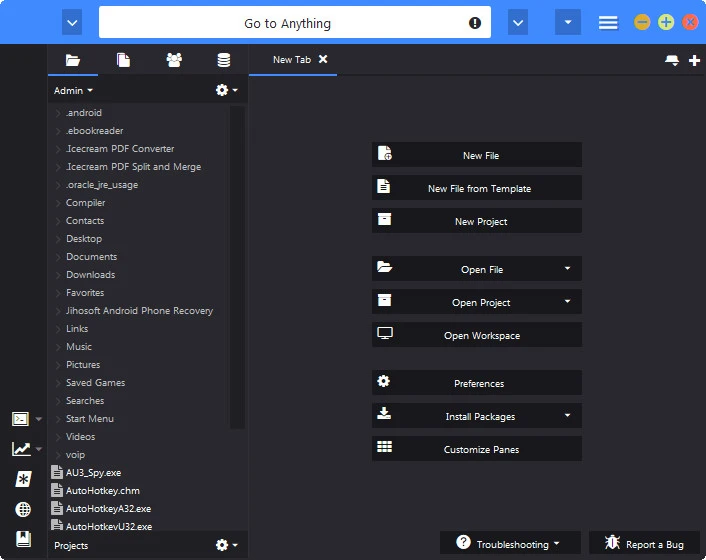Close the New Tab tab
Image resolution: width=706 pixels, height=560 pixels.
[x=323, y=59]
